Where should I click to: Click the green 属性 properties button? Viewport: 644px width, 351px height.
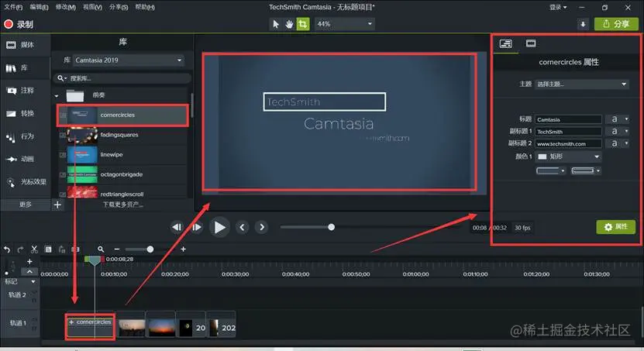click(616, 227)
